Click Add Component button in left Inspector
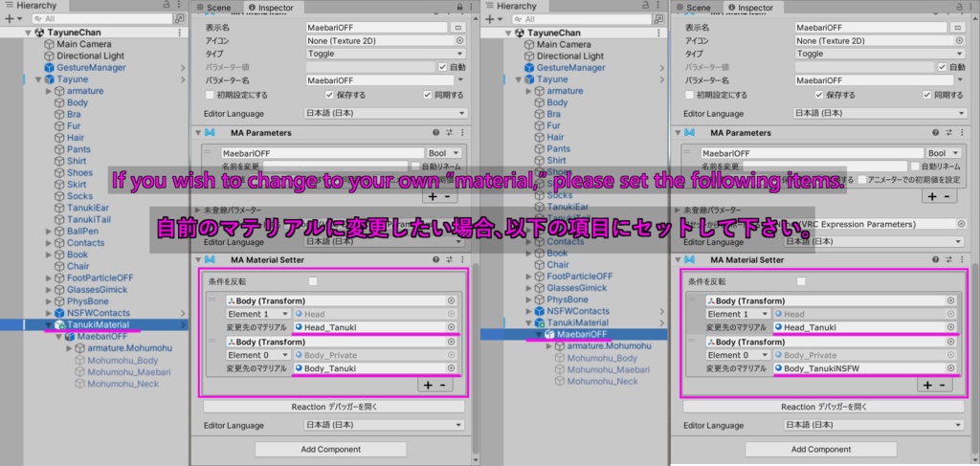The height and width of the screenshot is (466, 980). coord(330,449)
